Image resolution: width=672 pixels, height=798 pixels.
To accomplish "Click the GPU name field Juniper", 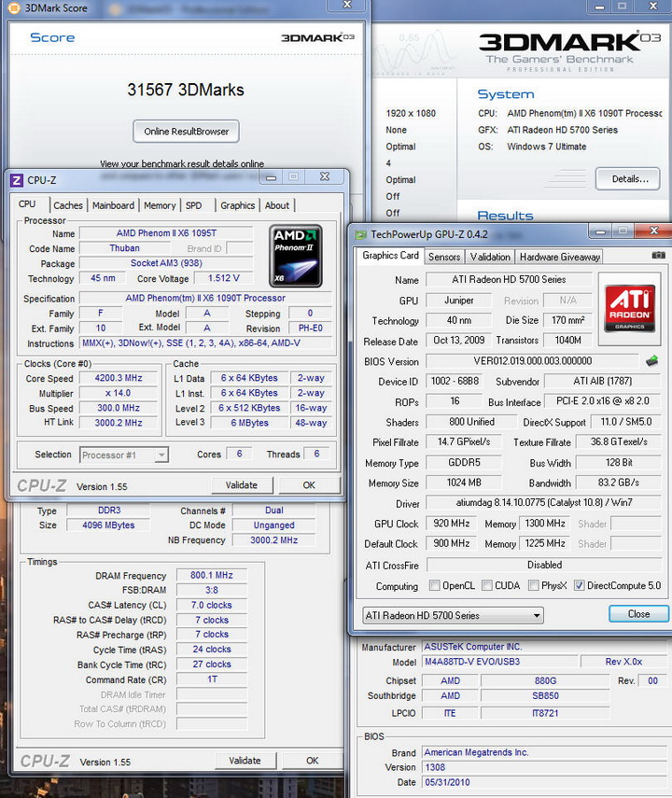I will point(458,301).
